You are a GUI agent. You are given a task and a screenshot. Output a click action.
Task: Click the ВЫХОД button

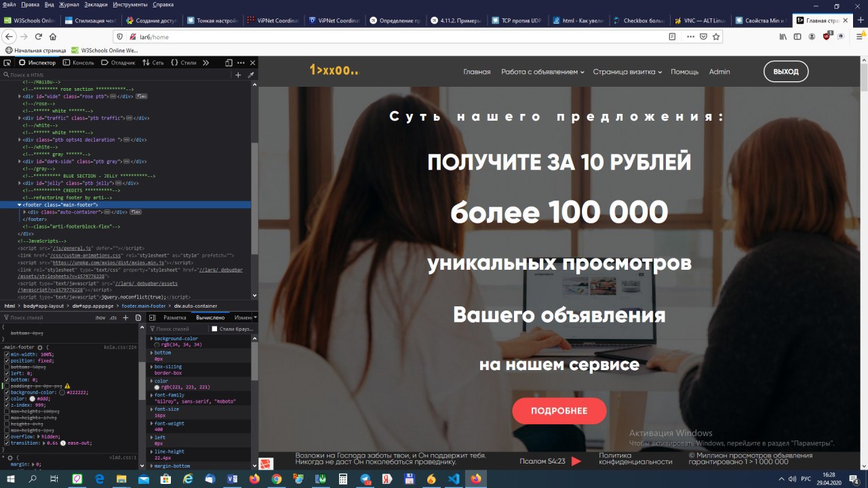pyautogui.click(x=786, y=72)
